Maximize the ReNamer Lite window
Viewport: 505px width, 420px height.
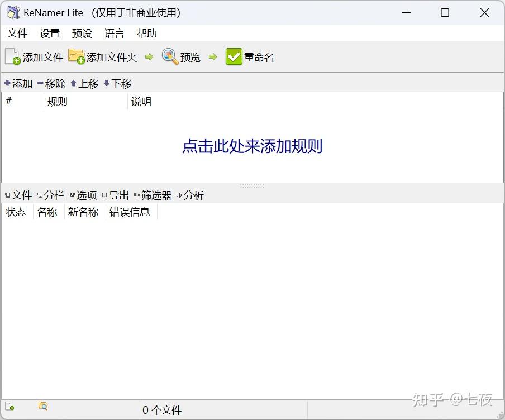(445, 12)
